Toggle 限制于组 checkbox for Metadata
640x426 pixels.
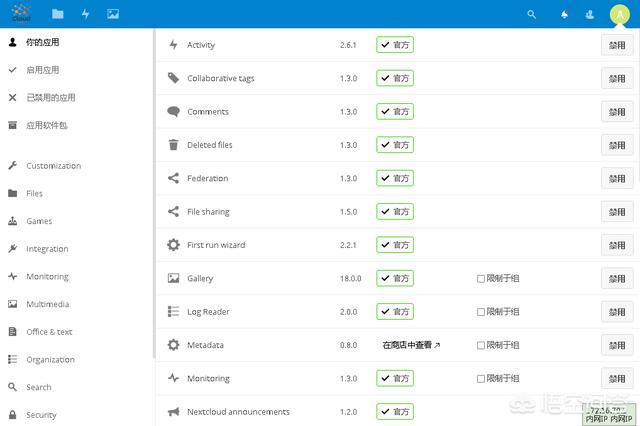click(x=481, y=346)
